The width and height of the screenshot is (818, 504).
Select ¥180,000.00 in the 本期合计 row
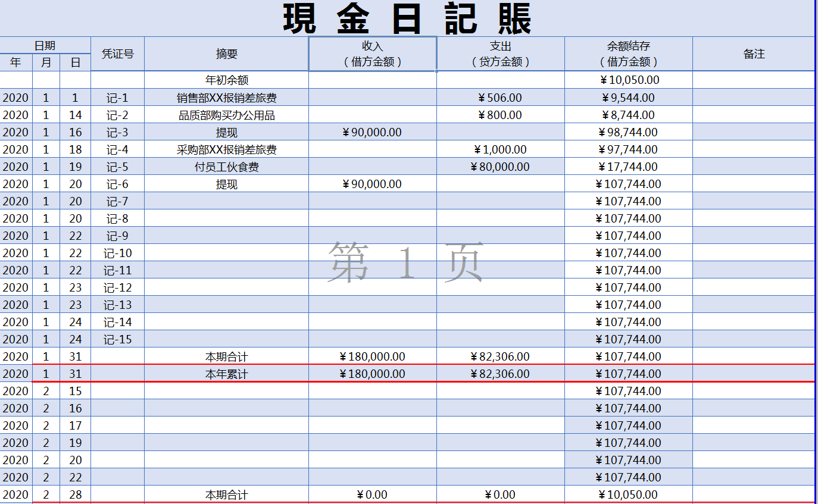click(x=373, y=356)
